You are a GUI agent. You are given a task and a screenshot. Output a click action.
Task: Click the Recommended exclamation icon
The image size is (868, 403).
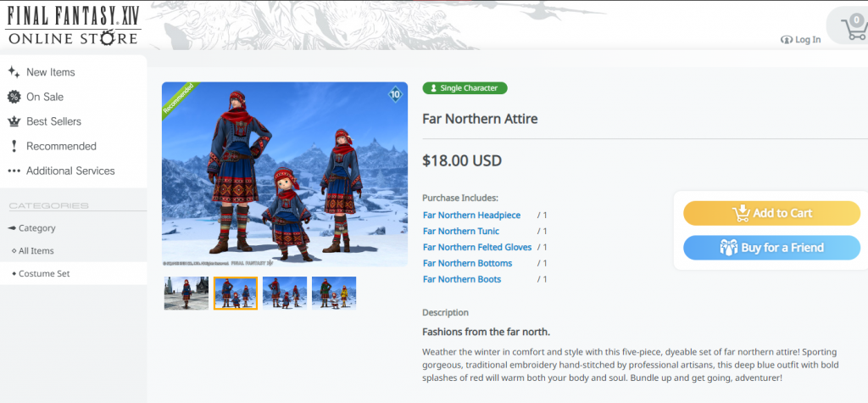pos(14,146)
